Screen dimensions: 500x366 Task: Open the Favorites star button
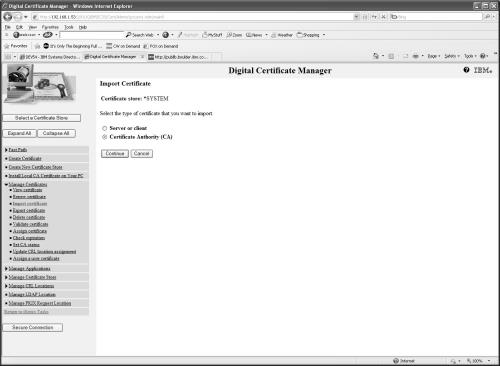15,46
